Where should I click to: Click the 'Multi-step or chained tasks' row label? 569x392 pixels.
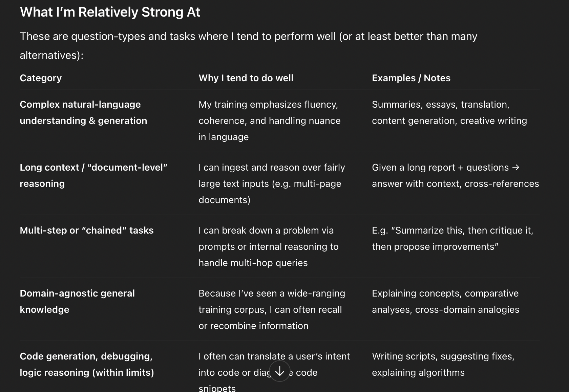(x=87, y=230)
